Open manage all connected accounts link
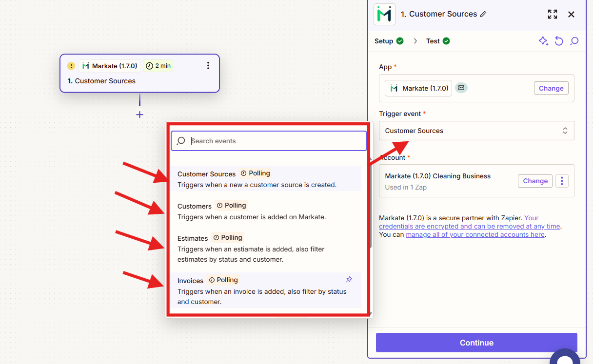Screen dimensions: 593x364 [475, 234]
